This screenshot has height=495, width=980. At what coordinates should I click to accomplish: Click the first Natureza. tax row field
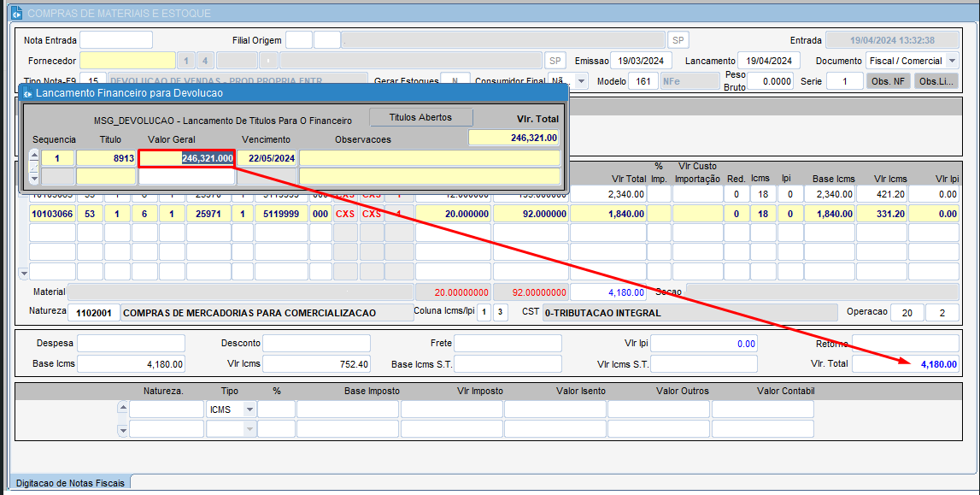pos(167,410)
